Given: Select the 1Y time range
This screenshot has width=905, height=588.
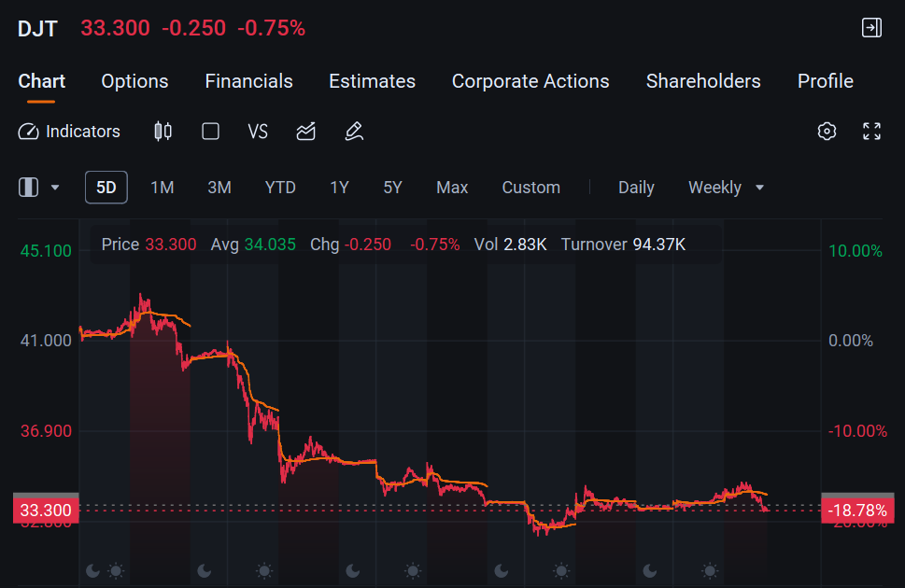Looking at the screenshot, I should [339, 188].
